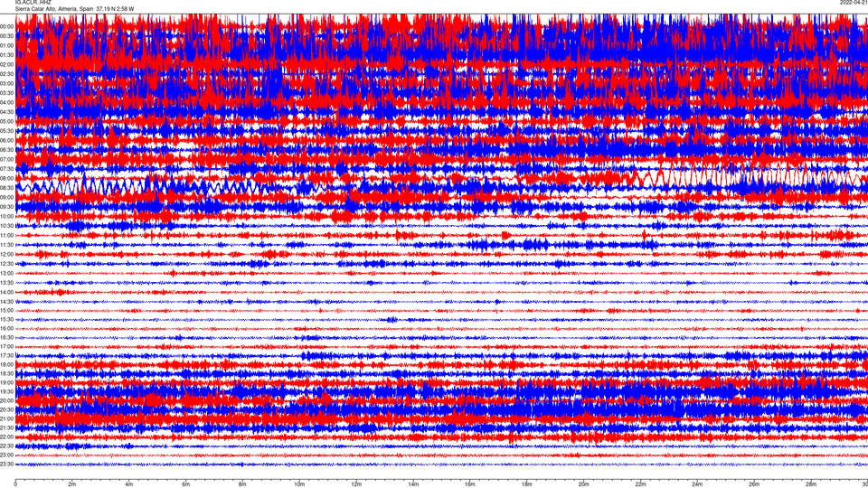Select the 09:00 time row label
This screenshot has height=488, width=868.
point(6,197)
